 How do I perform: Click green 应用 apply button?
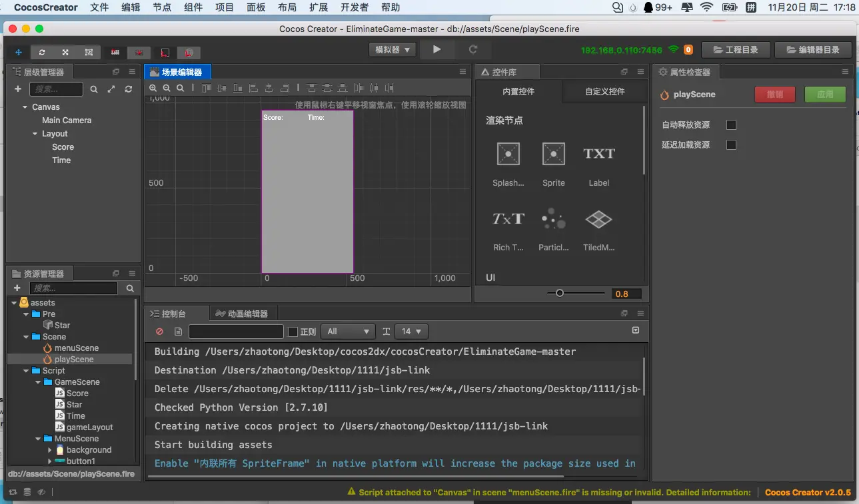coord(825,95)
